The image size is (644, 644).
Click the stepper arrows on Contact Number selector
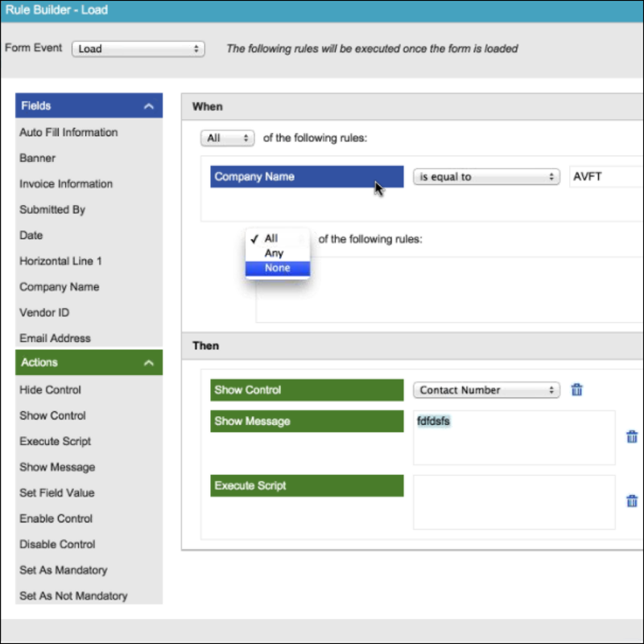click(552, 390)
